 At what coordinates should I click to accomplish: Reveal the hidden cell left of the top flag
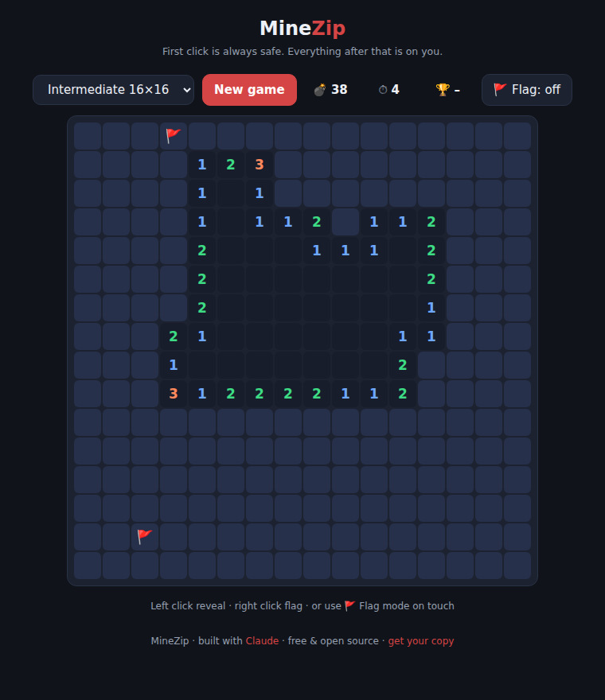coord(145,136)
